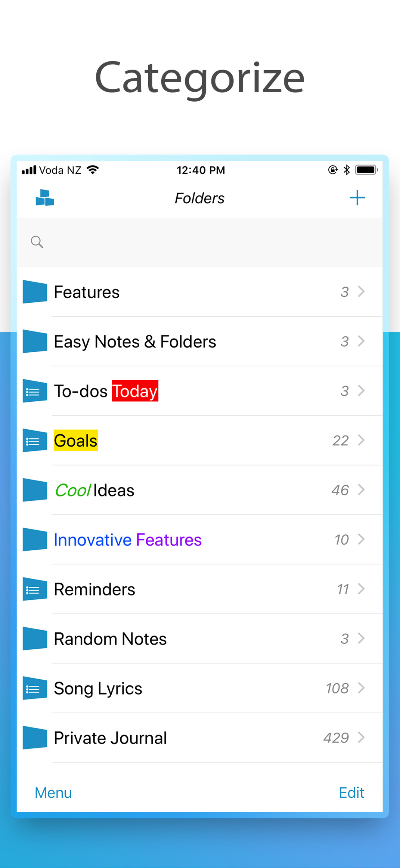Click the Private Journal folder icon
Image resolution: width=400 pixels, height=868 pixels.
coord(35,738)
